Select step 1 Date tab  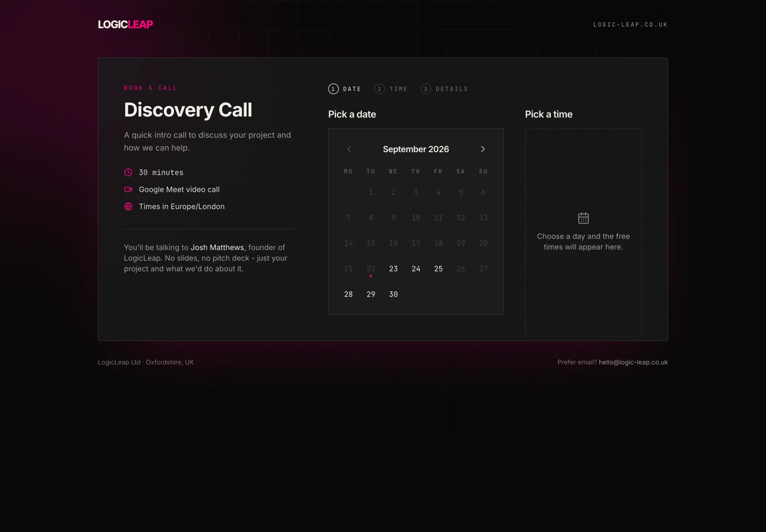[345, 89]
